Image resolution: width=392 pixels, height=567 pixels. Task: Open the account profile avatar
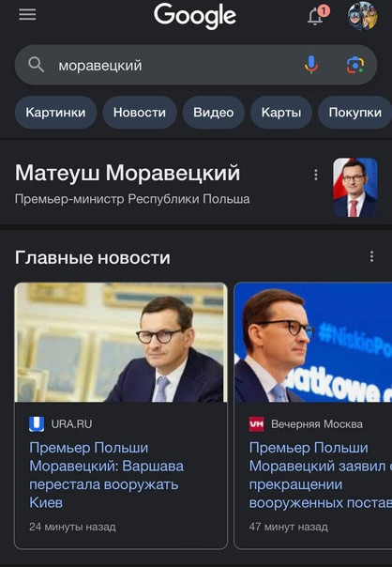point(363,16)
